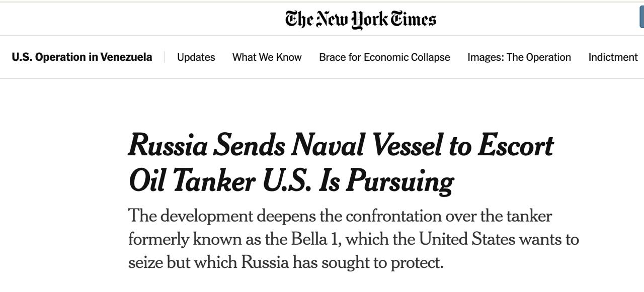This screenshot has height=292, width=644.
Task: Go to Brace for Economic Collapse
Action: [384, 57]
